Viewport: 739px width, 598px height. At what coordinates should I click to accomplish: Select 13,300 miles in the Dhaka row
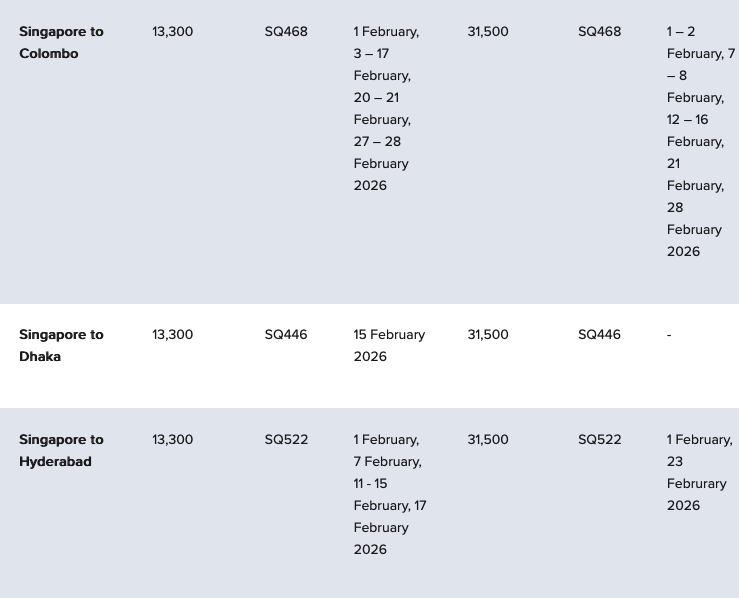click(173, 335)
